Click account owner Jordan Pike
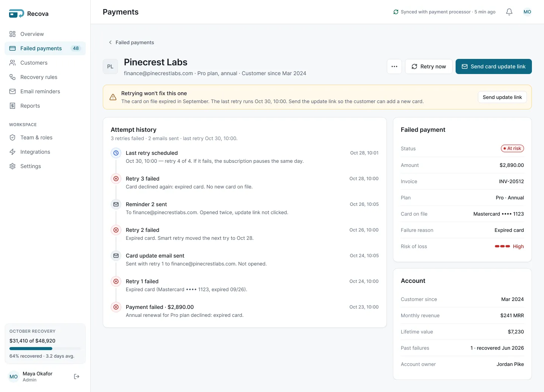Screen dimensions: 544x392 [510, 364]
